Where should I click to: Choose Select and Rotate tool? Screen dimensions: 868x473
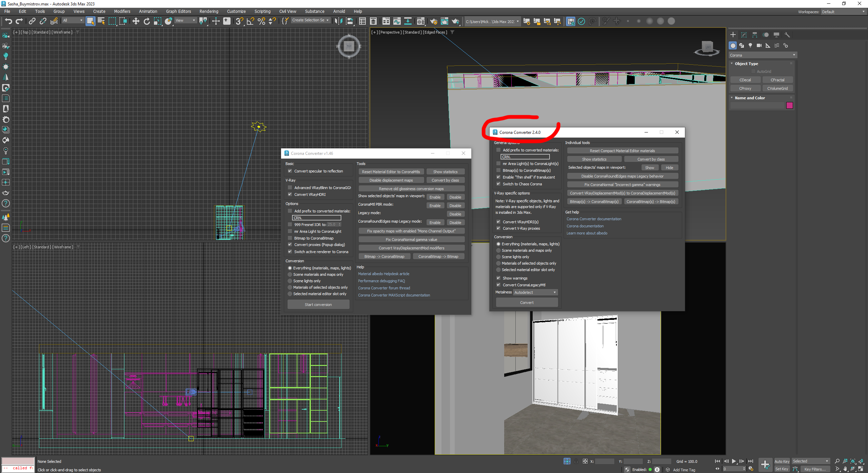[x=146, y=21]
